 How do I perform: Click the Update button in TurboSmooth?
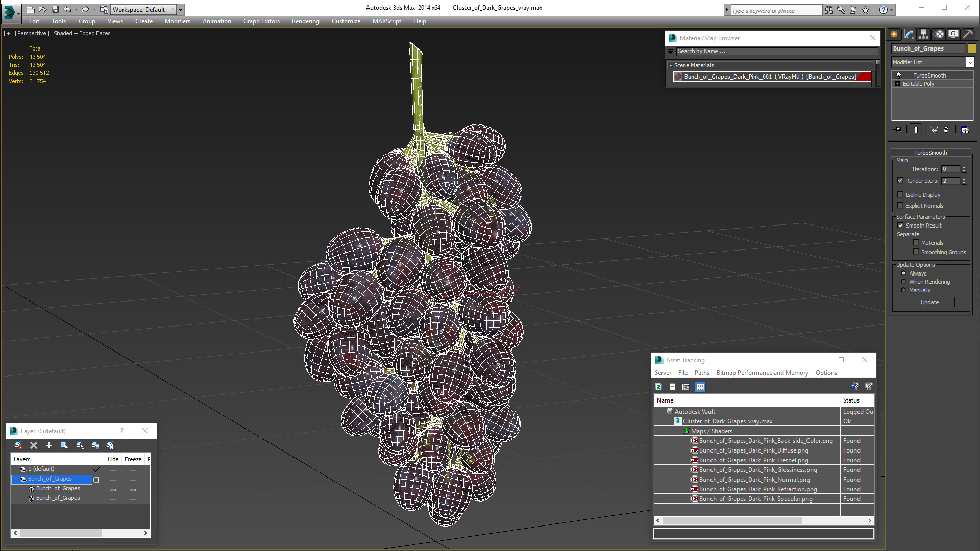pos(929,302)
